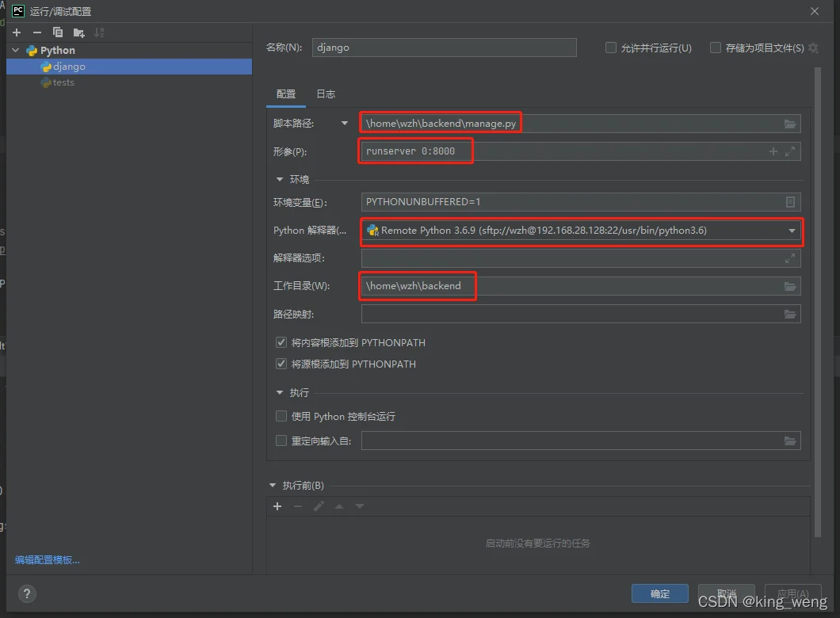This screenshot has width=840, height=618.
Task: Browse for script path folder
Action: (789, 124)
